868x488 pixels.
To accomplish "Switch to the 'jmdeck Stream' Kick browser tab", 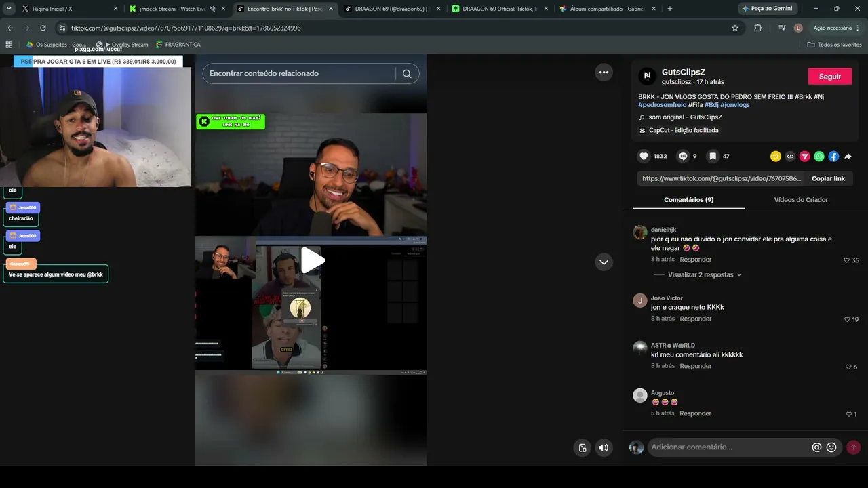I will coord(173,9).
